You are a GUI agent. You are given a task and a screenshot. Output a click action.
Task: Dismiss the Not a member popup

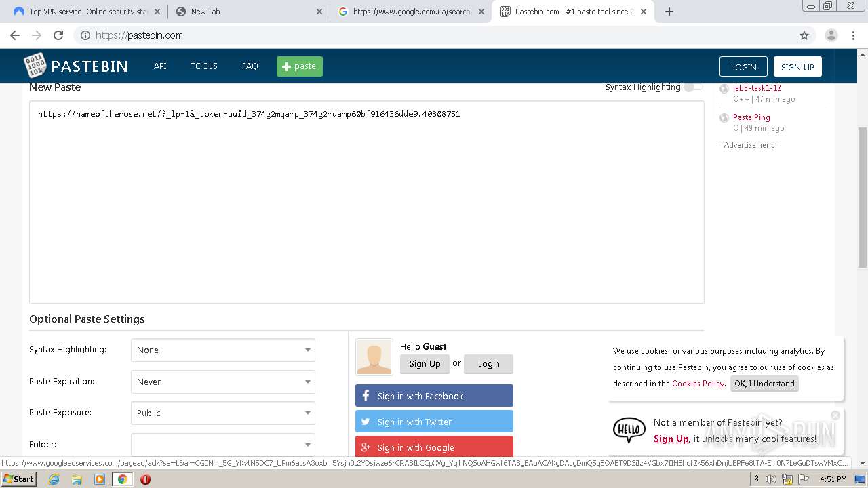click(x=835, y=415)
